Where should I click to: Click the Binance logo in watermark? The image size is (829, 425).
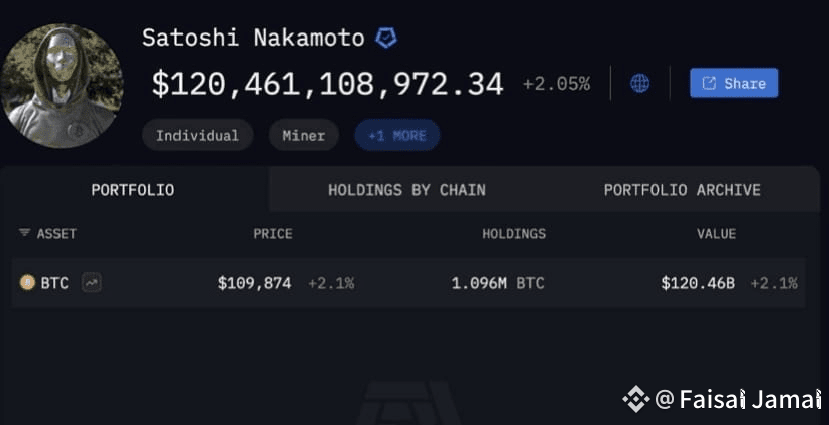pyautogui.click(x=635, y=399)
